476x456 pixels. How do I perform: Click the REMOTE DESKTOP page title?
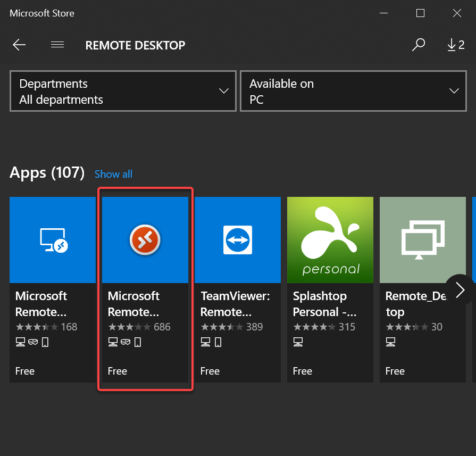[135, 45]
